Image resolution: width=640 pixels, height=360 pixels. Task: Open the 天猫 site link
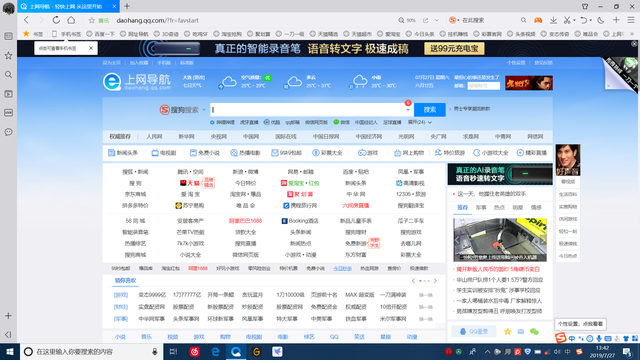point(190,183)
